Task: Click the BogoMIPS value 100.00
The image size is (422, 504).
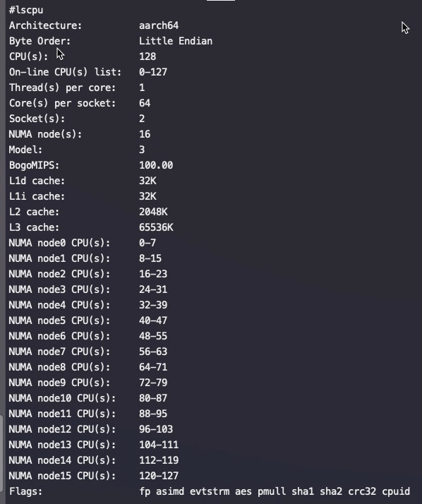Action: click(x=156, y=165)
